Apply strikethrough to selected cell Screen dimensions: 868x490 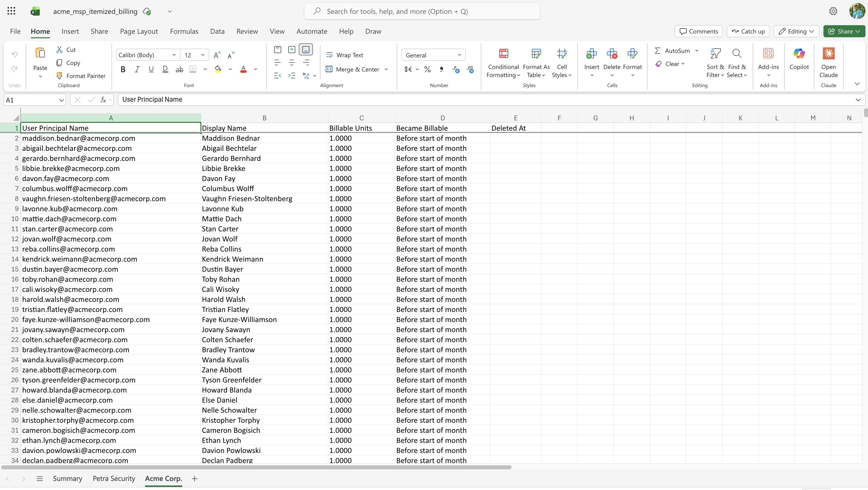[179, 69]
